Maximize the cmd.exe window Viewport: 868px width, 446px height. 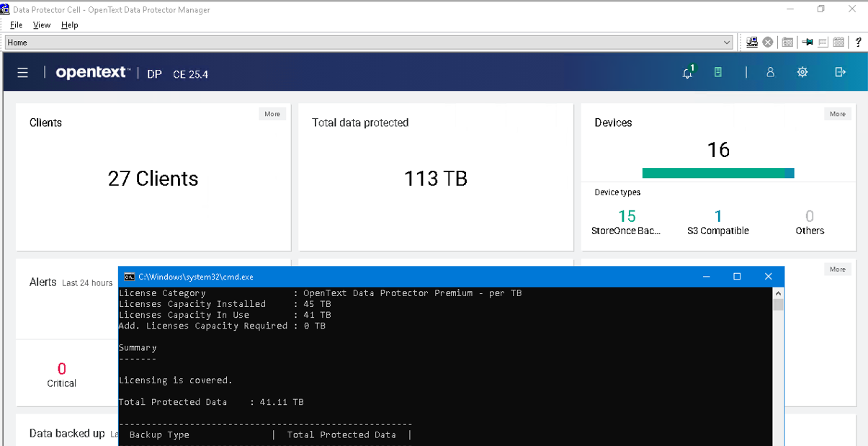click(x=737, y=277)
